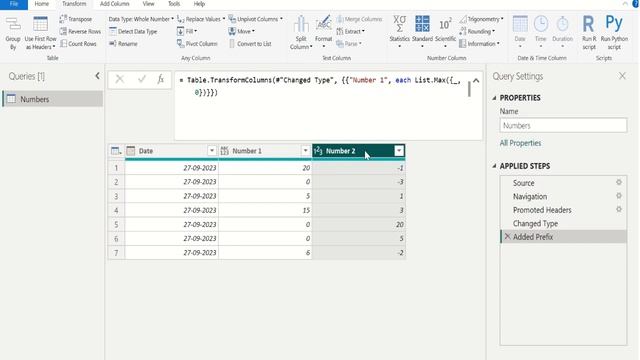Click Number 1 column type icon
This screenshot has width=640, height=360.
coord(224,151)
